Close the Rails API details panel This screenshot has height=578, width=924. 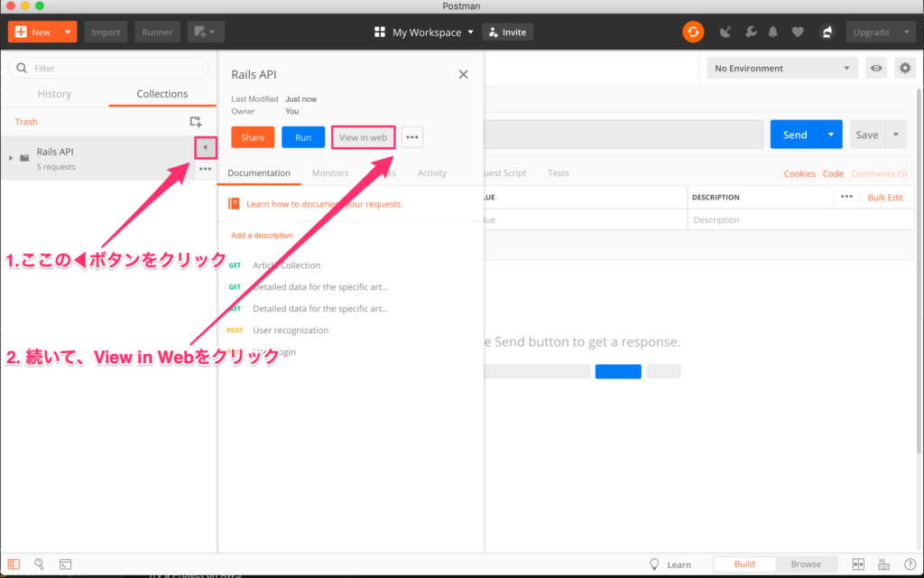point(463,74)
